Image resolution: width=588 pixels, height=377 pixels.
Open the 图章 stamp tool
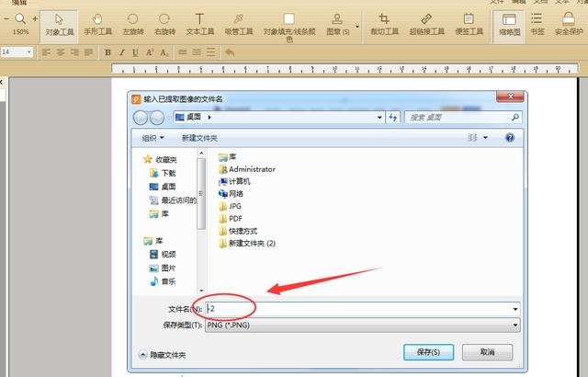[337, 26]
